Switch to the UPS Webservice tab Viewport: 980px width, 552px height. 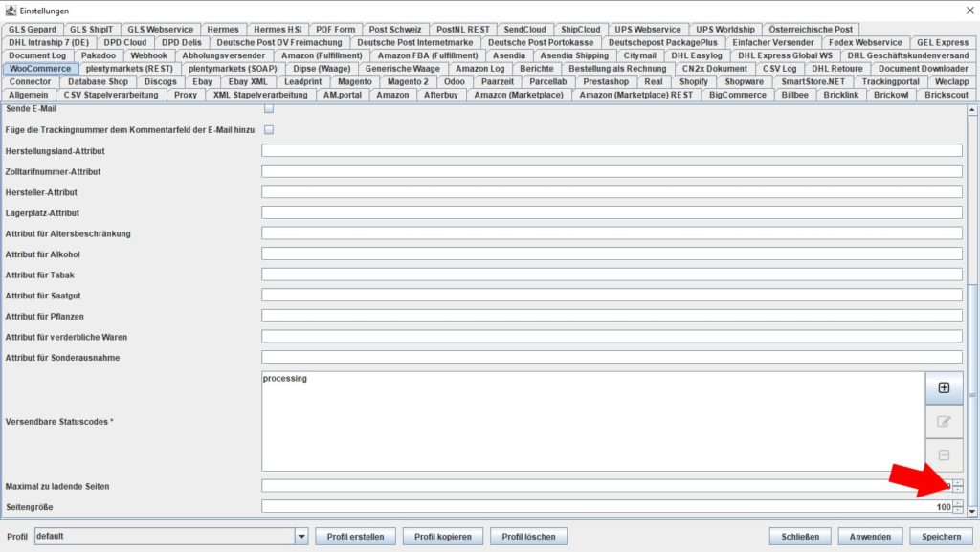click(648, 30)
